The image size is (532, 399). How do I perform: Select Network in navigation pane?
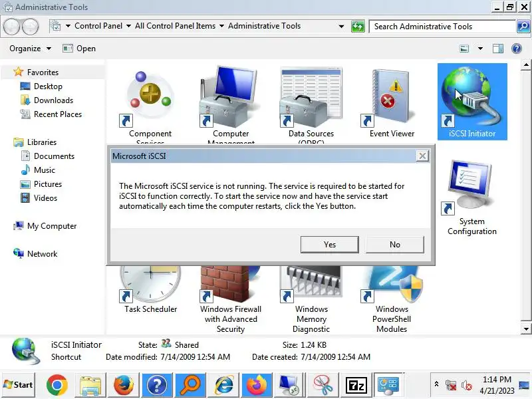[42, 254]
